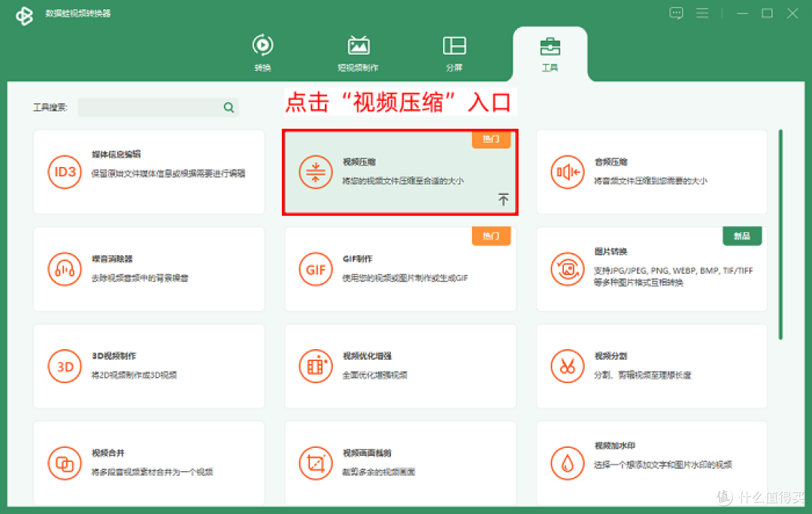Open the noise remover headphone icon
812x514 pixels.
65,269
